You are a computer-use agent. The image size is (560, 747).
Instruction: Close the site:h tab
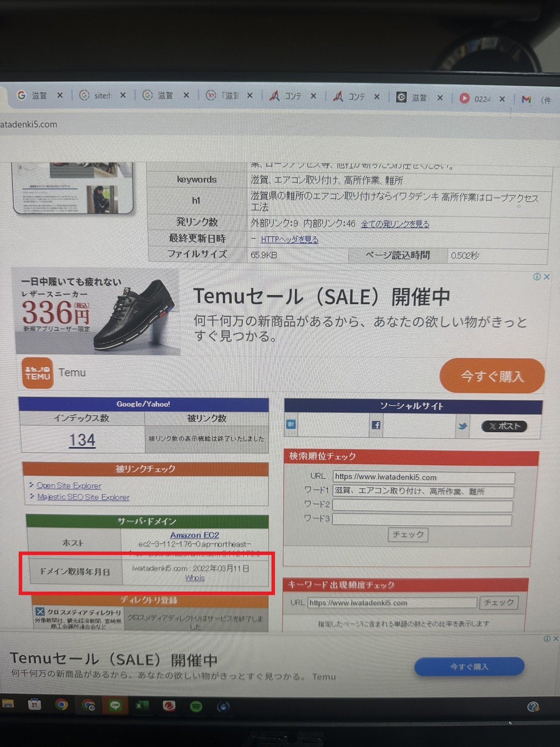[x=123, y=95]
